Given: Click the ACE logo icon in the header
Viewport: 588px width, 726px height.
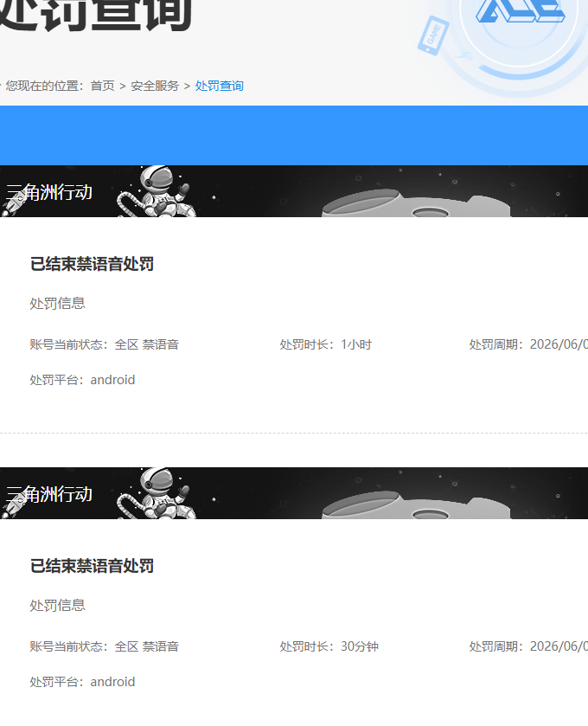Looking at the screenshot, I should (520, 11).
